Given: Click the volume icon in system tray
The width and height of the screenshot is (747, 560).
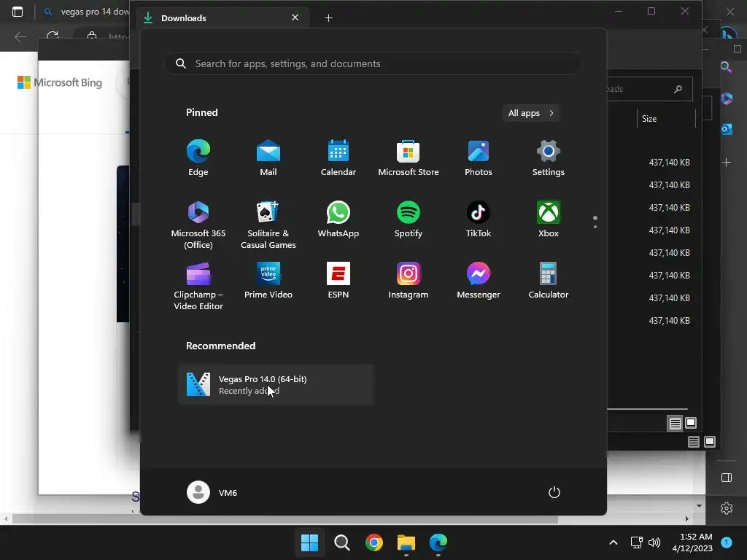Looking at the screenshot, I should pos(654,542).
